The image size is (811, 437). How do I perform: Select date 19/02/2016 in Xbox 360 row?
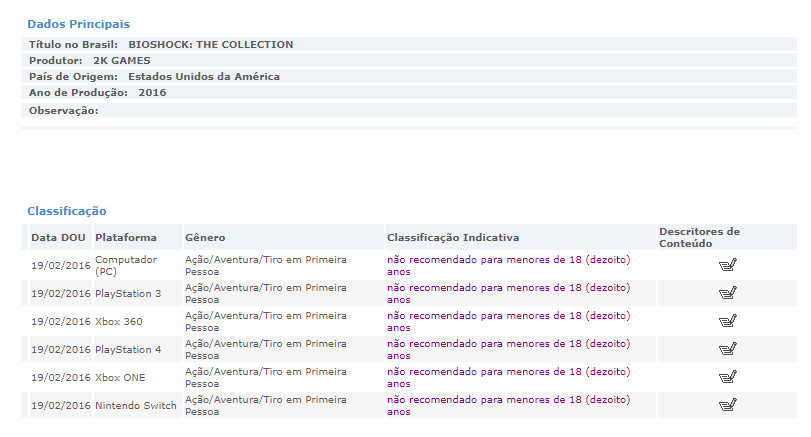click(61, 321)
